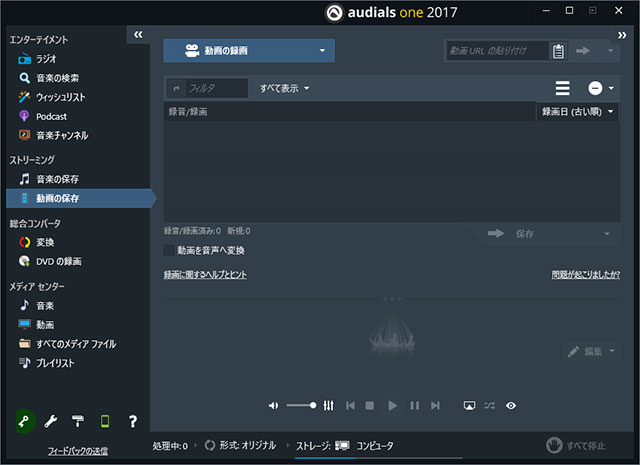Open 音楽 in Media Center
The image size is (640, 465).
tap(36, 305)
